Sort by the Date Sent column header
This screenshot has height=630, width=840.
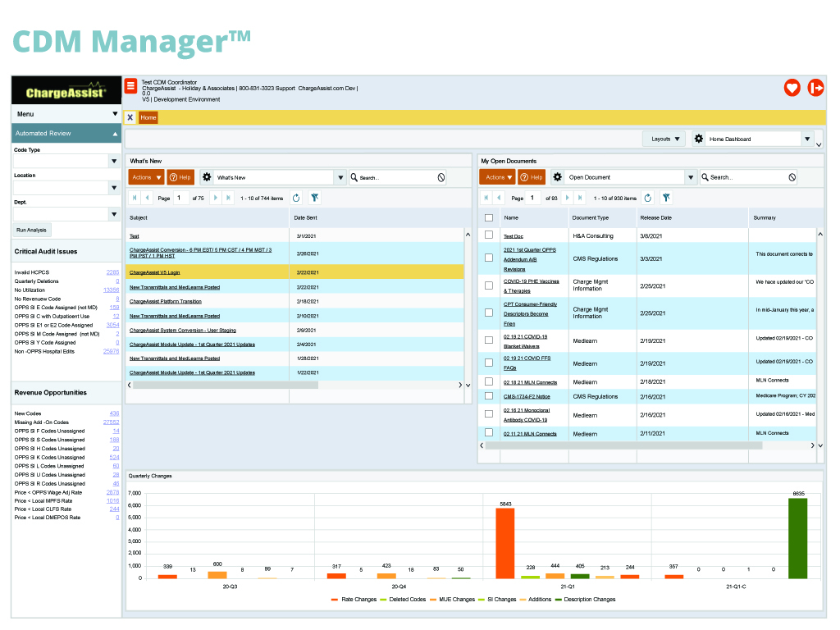(x=305, y=217)
